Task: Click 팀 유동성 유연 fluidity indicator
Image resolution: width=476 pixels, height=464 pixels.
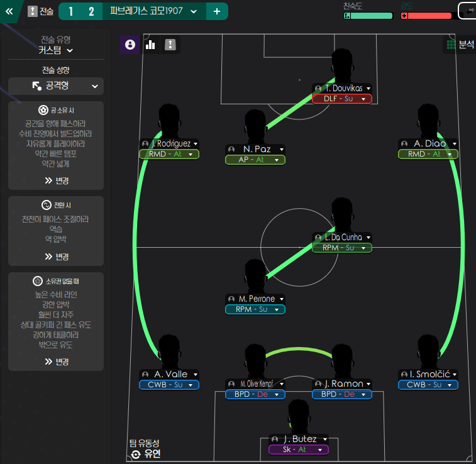Action: tap(145, 449)
